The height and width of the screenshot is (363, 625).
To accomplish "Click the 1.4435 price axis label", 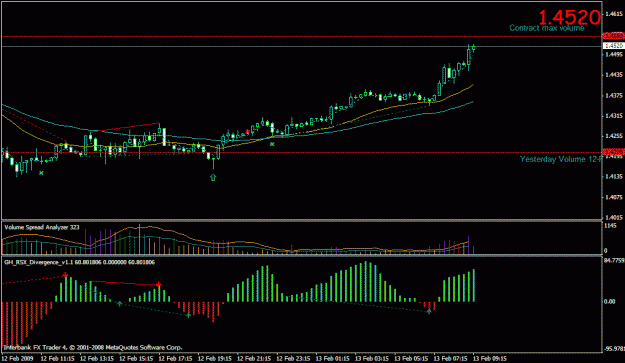I will (x=614, y=75).
